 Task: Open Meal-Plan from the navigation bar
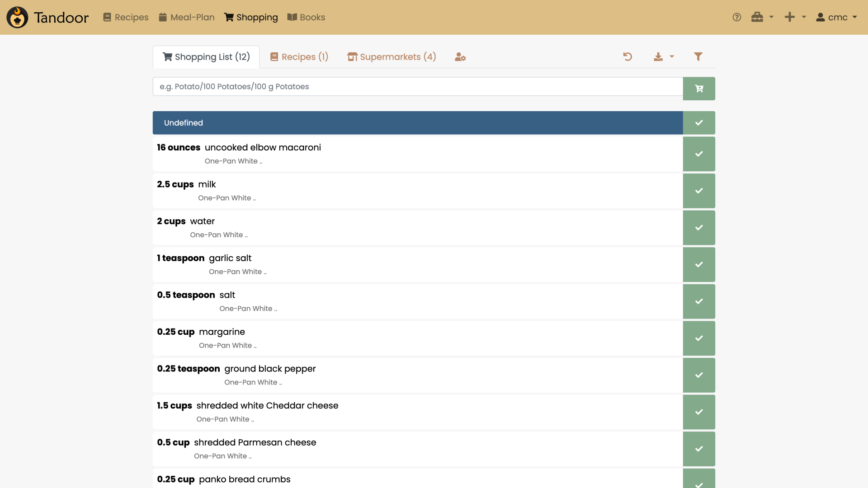pyautogui.click(x=187, y=17)
